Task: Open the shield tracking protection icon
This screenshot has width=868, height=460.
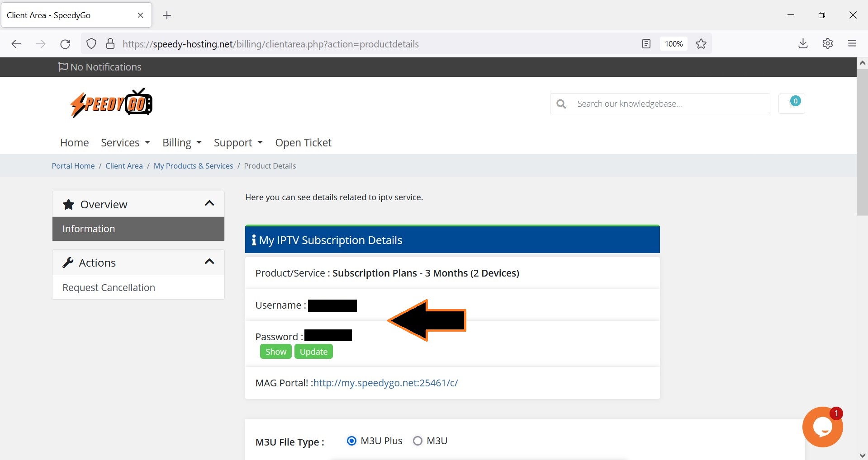Action: tap(91, 44)
